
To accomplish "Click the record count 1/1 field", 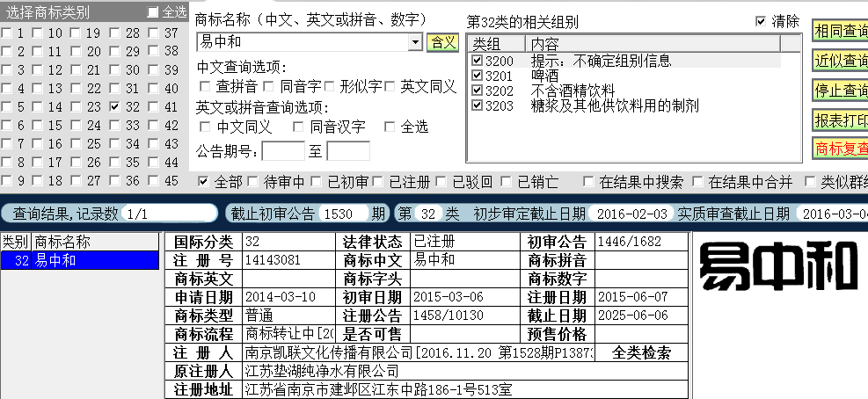I will pyautogui.click(x=170, y=214).
